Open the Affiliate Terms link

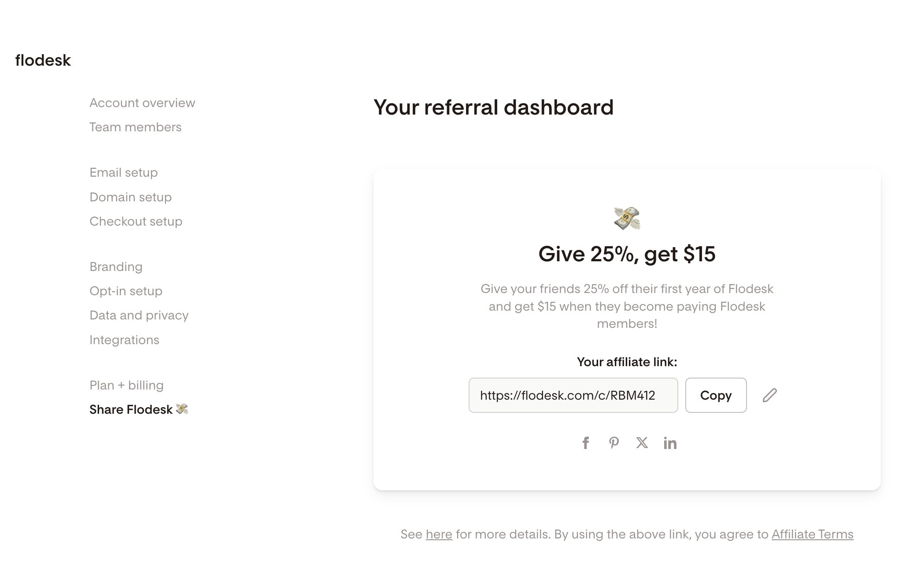point(812,534)
